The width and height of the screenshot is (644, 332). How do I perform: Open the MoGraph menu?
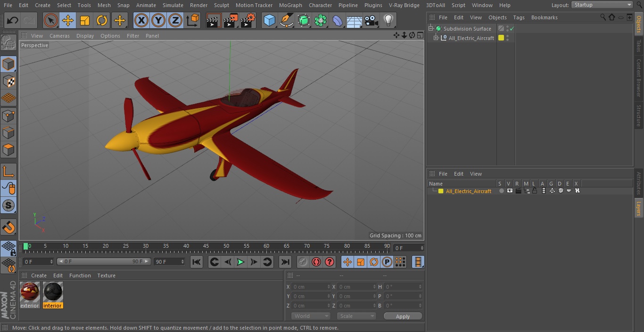point(290,5)
